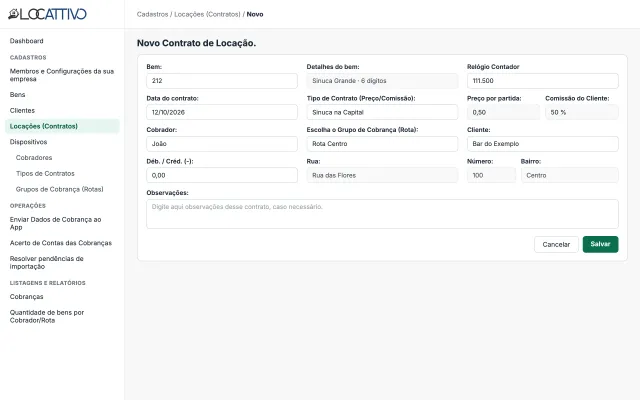This screenshot has height=400, width=640.
Task: Click the Detalhes do bem field
Action: 382,81
